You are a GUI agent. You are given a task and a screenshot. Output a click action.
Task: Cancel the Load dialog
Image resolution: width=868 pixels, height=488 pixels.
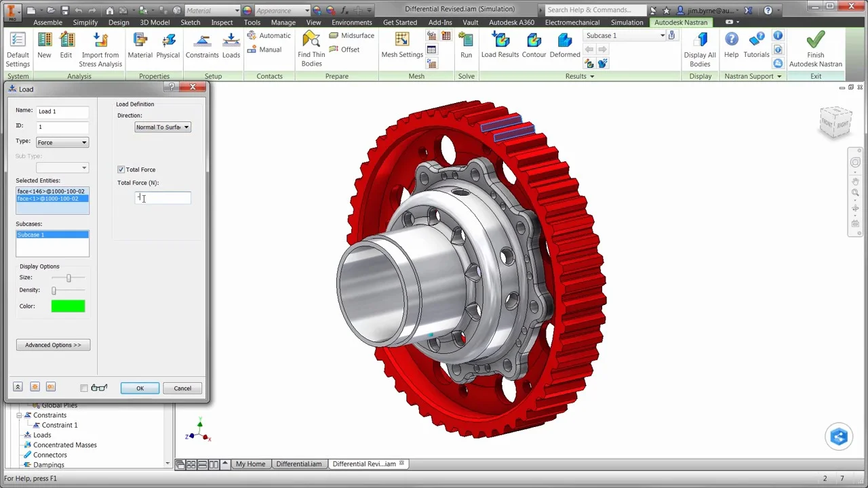pos(182,388)
